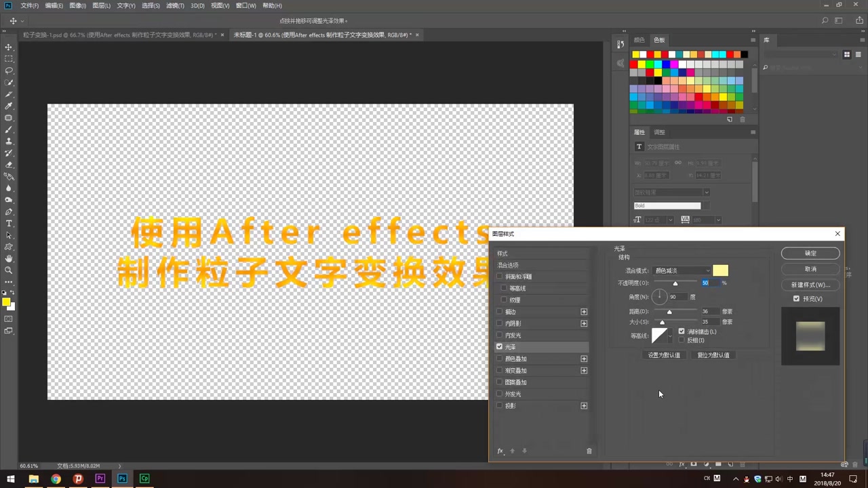Open satin effect color swatch
The height and width of the screenshot is (488, 868).
click(x=720, y=270)
